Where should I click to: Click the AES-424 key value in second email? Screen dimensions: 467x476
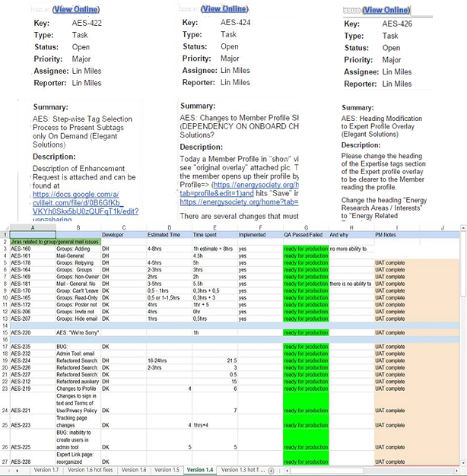point(235,23)
